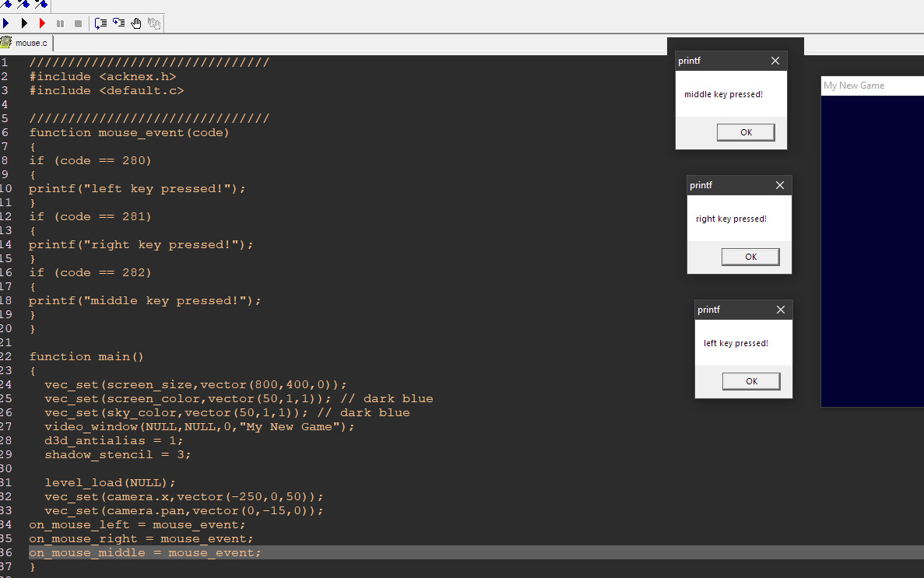Close the 'right key pressed!' printf dialog
The width and height of the screenshot is (924, 578).
[780, 185]
